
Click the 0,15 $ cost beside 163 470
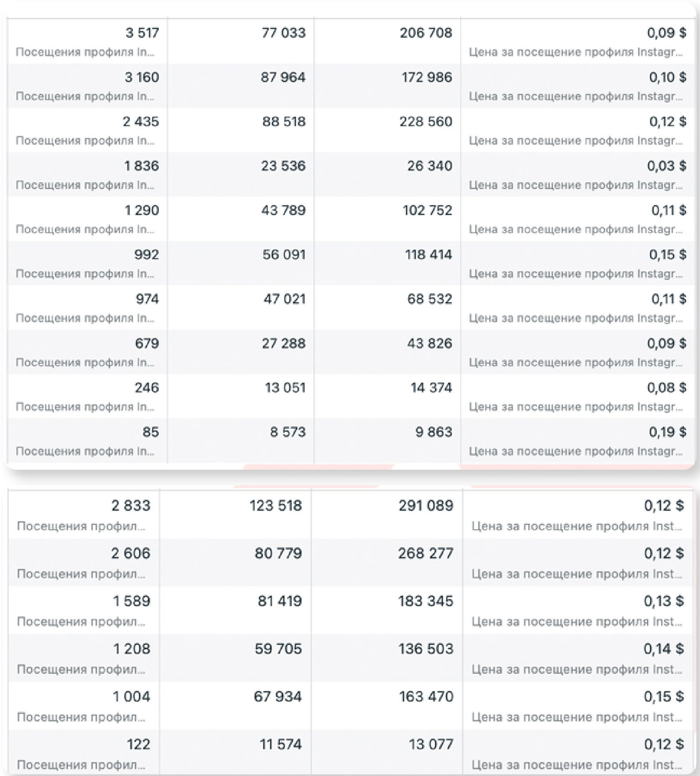tap(664, 696)
